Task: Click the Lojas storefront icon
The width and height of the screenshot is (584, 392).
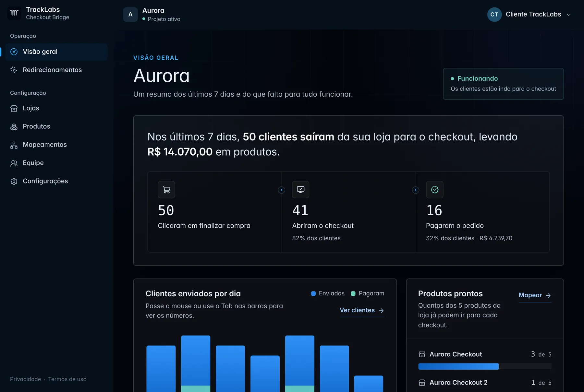Action: click(14, 108)
